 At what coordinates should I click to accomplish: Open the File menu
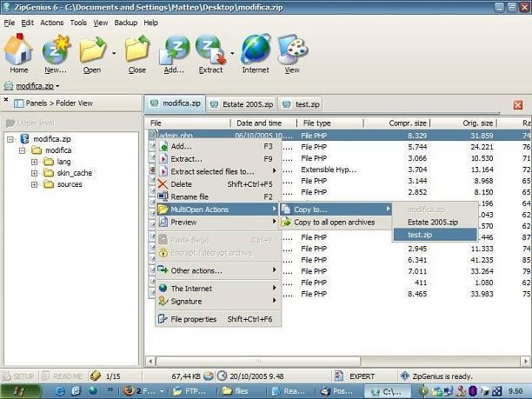point(10,23)
